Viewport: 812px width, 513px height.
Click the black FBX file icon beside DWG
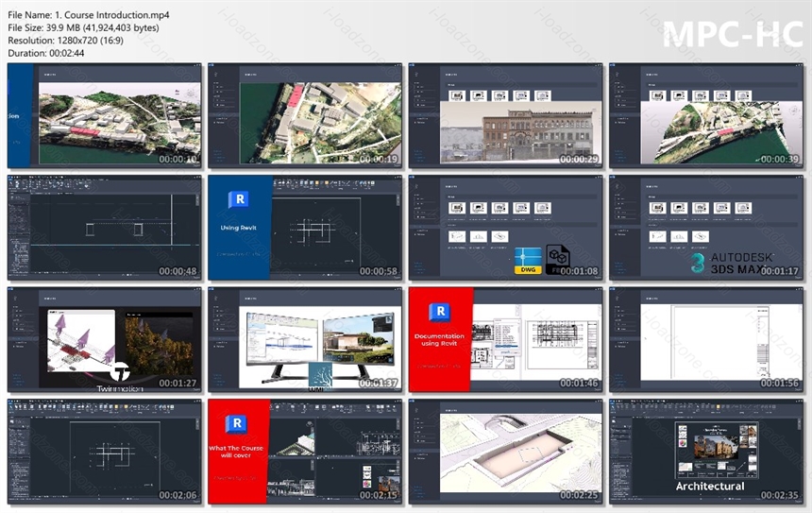[556, 259]
